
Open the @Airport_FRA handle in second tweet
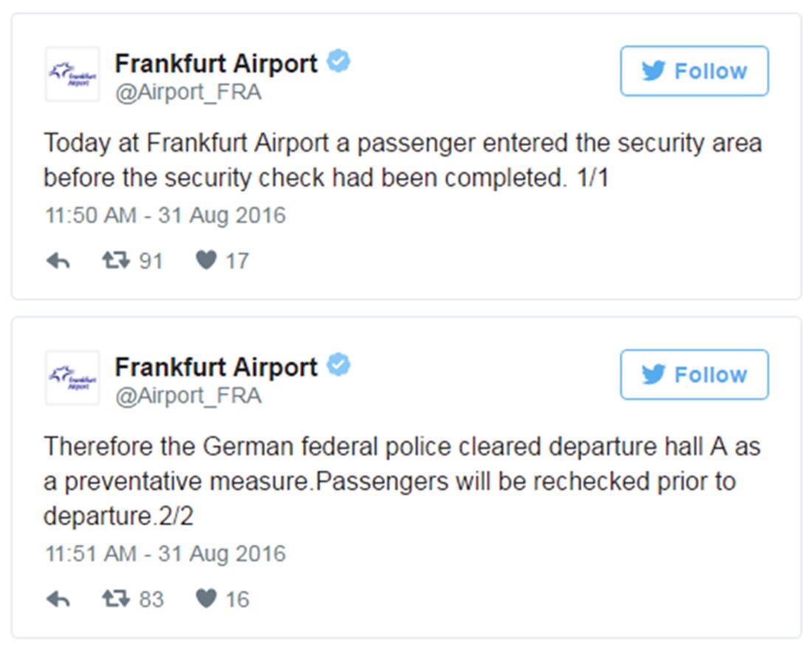pyautogui.click(x=187, y=396)
